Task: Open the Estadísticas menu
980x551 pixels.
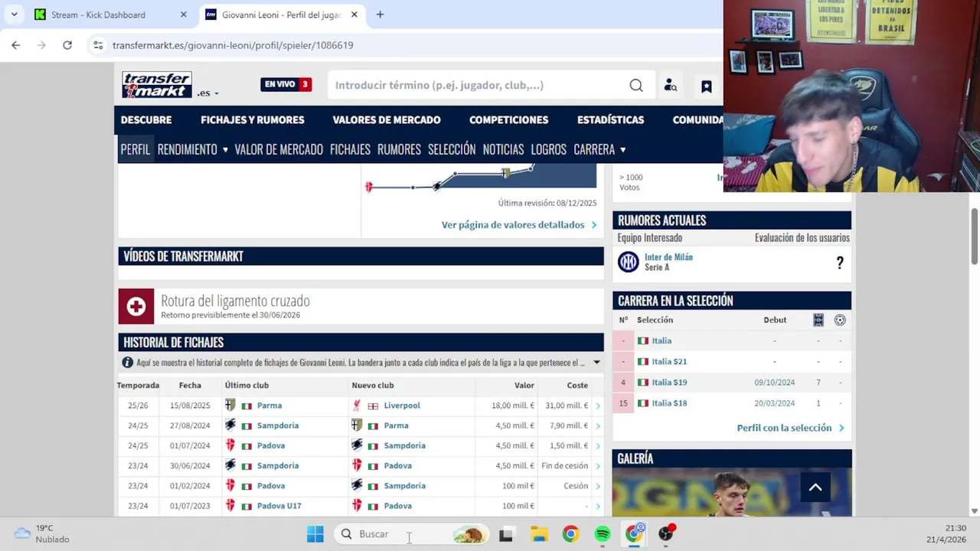Action: click(610, 120)
